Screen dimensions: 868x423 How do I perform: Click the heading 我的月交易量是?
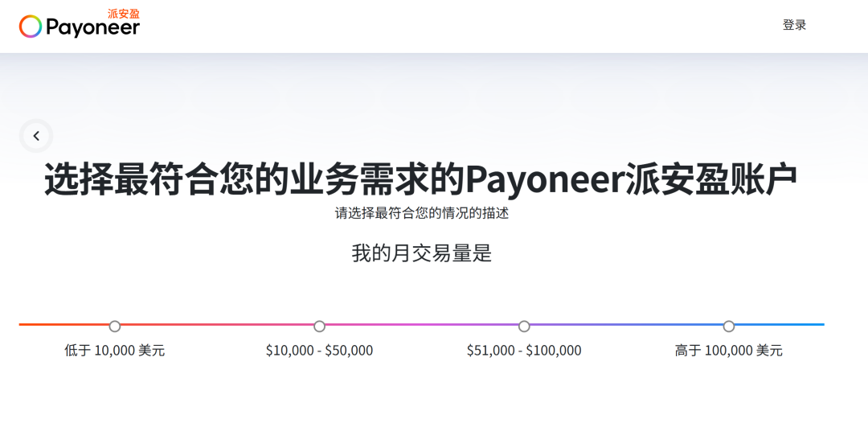pyautogui.click(x=422, y=253)
